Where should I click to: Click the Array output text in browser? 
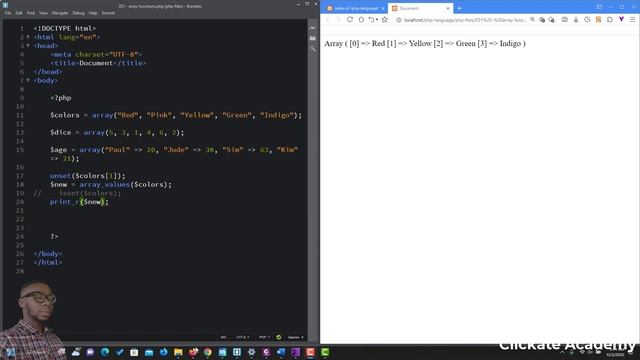[425, 44]
